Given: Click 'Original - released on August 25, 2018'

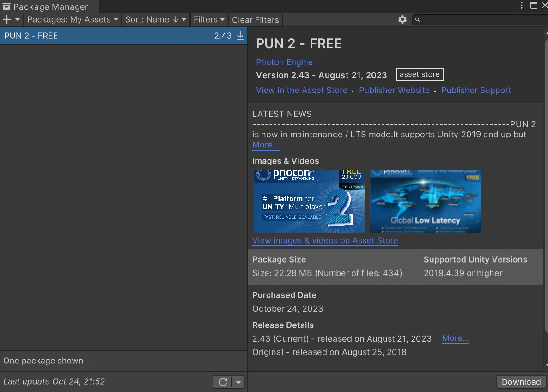Looking at the screenshot, I should (x=329, y=352).
